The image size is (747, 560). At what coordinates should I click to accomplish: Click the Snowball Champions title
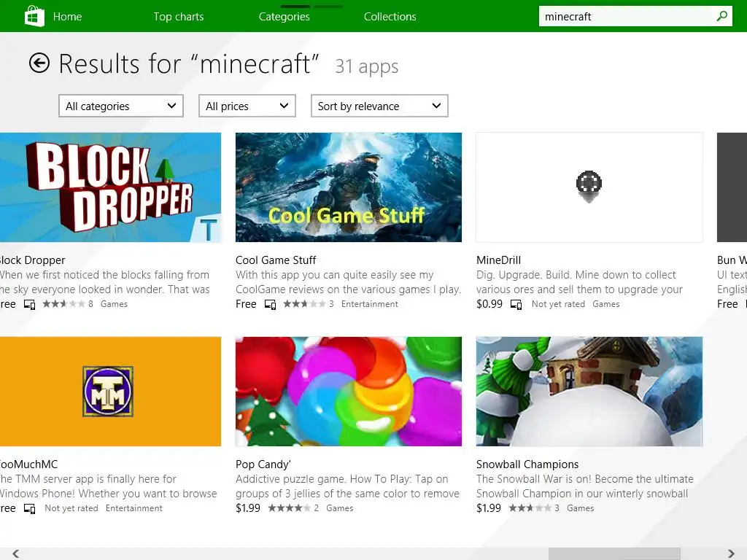tap(527, 464)
